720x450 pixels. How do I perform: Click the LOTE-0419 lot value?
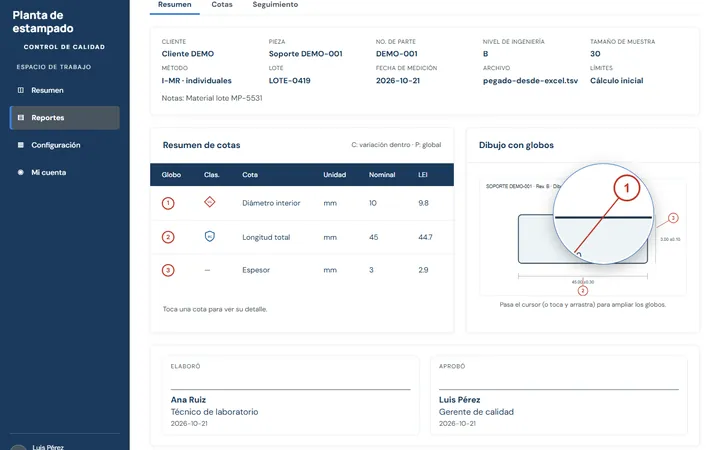click(289, 81)
